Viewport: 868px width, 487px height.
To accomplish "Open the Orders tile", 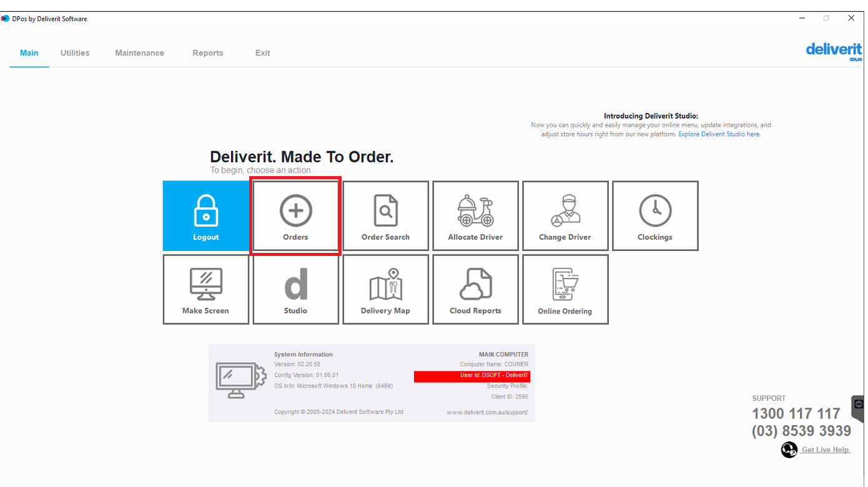I will click(295, 216).
